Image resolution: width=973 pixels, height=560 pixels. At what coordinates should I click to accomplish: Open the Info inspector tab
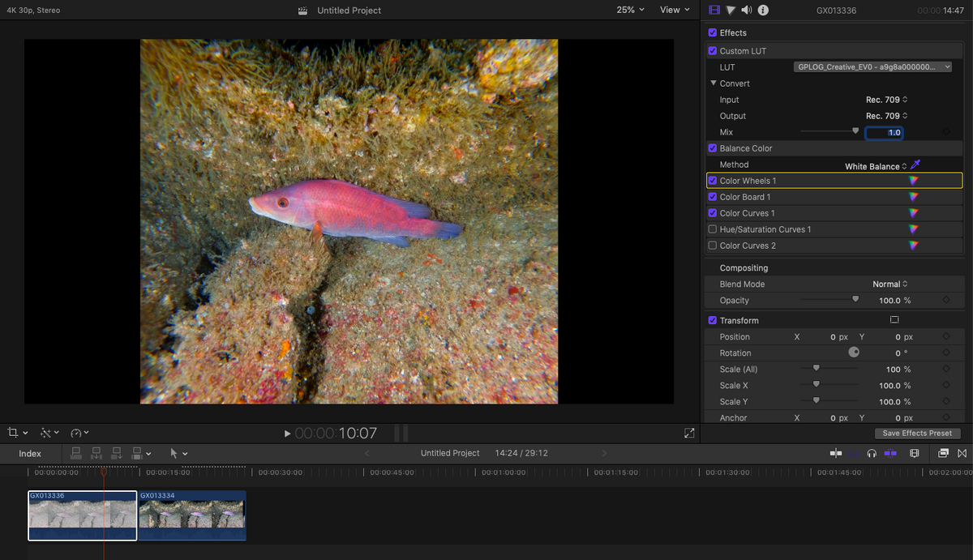coord(763,11)
